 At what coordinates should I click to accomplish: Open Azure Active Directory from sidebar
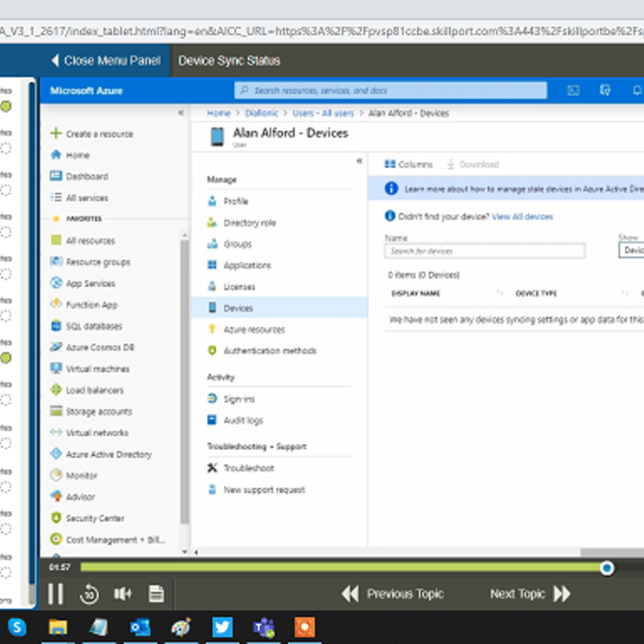click(x=101, y=454)
